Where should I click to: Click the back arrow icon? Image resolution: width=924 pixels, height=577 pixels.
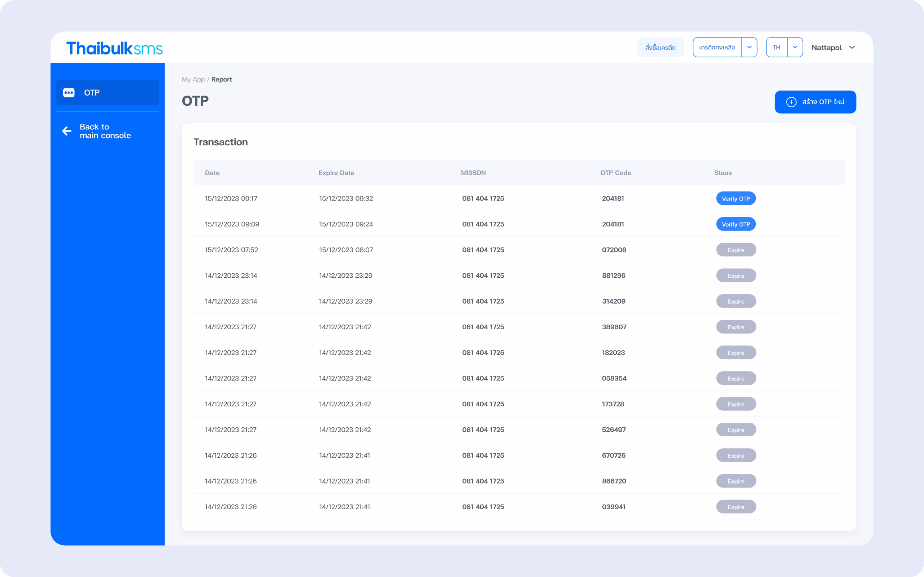click(67, 131)
